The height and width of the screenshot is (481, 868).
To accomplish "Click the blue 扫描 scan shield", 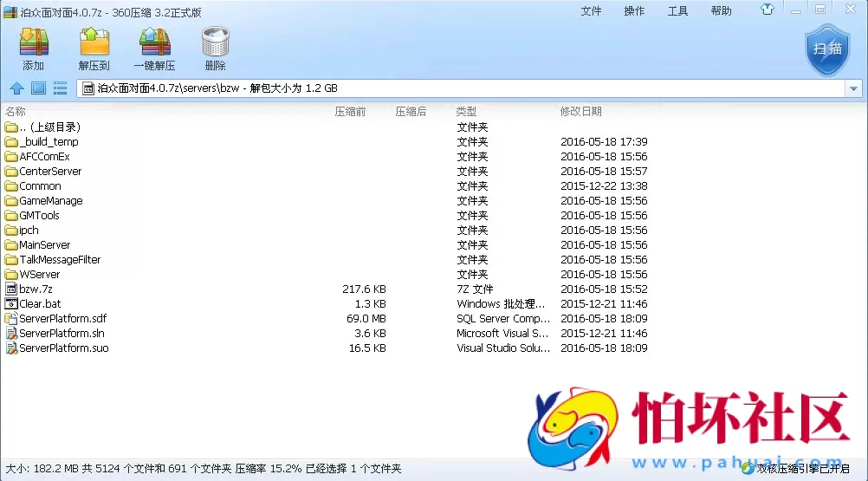I will point(827,49).
